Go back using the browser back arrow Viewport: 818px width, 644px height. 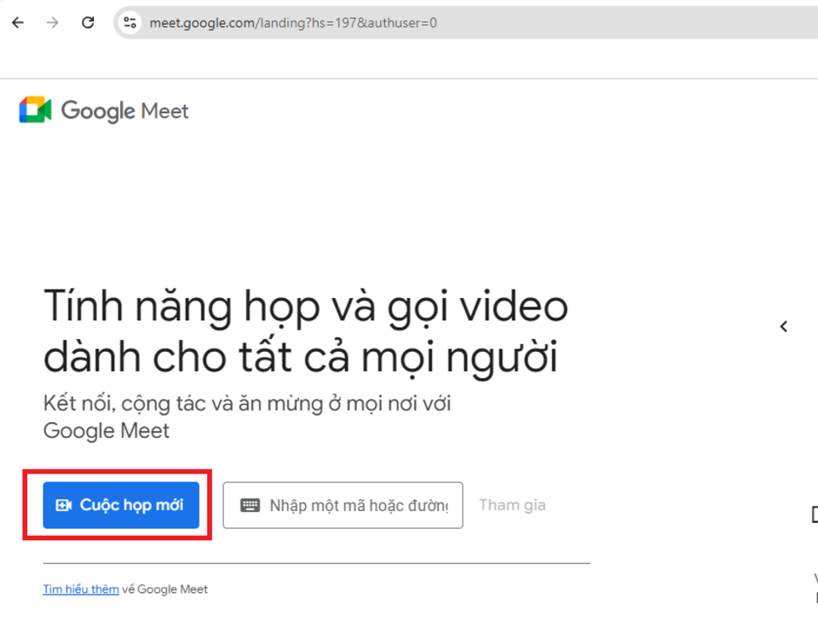18,23
